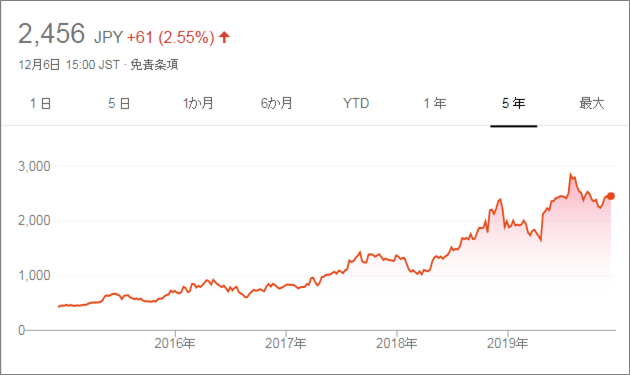
Task: Click the 2019年 axis label
Action: coord(507,343)
